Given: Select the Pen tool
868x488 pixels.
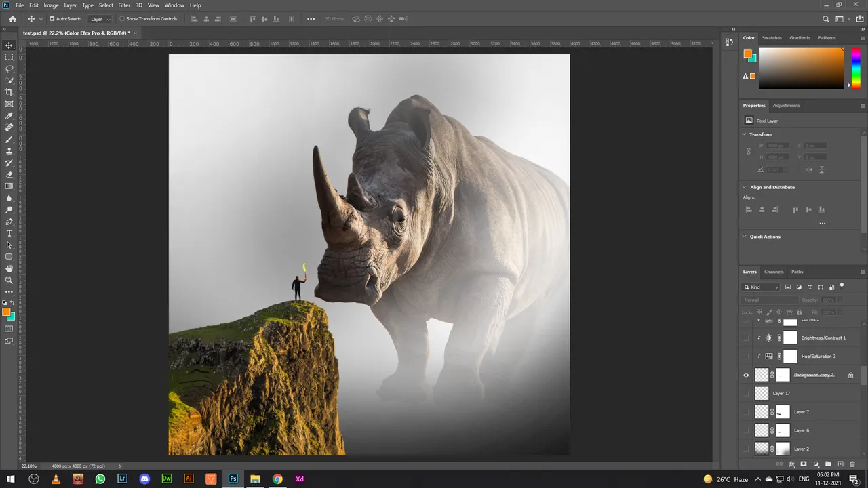Looking at the screenshot, I should pos(9,222).
